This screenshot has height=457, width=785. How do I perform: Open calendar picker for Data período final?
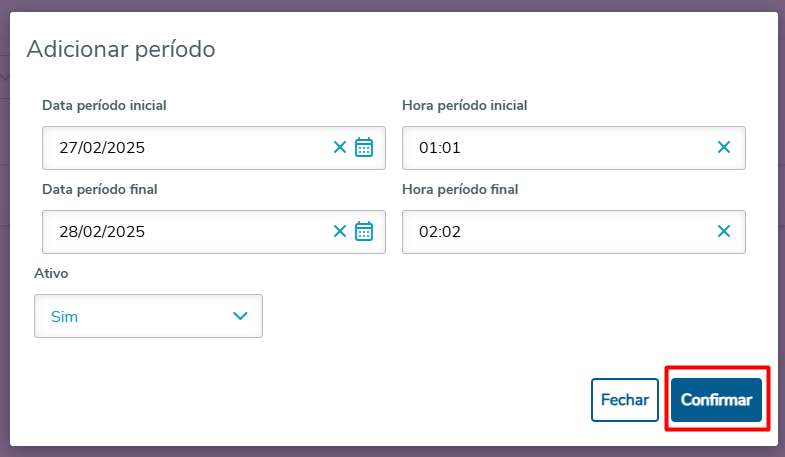tap(364, 232)
